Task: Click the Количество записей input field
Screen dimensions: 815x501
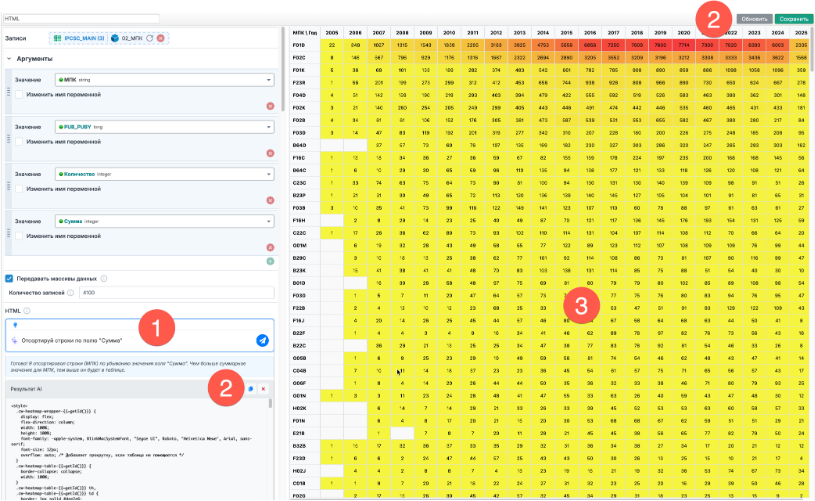Action: click(189, 293)
